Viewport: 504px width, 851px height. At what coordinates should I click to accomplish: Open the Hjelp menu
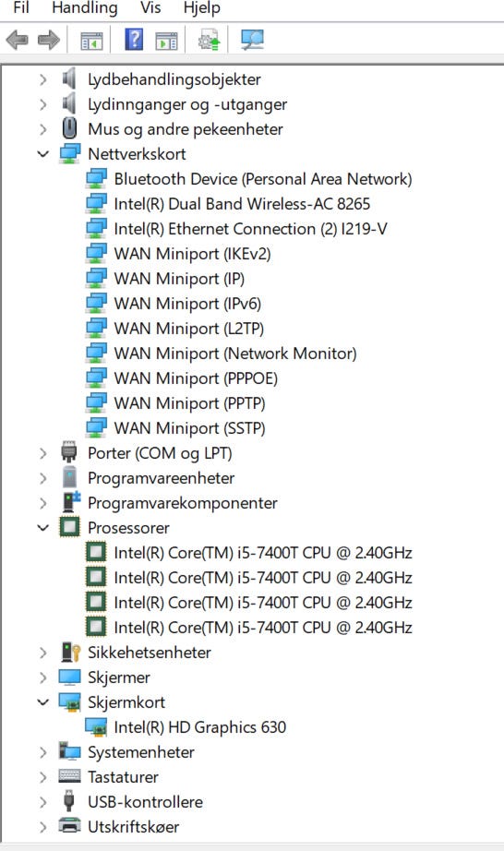pos(202,8)
